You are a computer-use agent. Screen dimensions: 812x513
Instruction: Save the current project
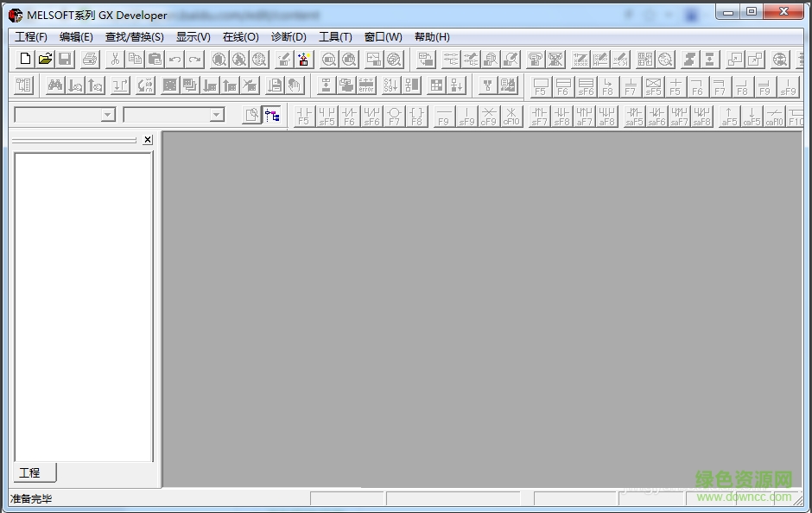(64, 59)
